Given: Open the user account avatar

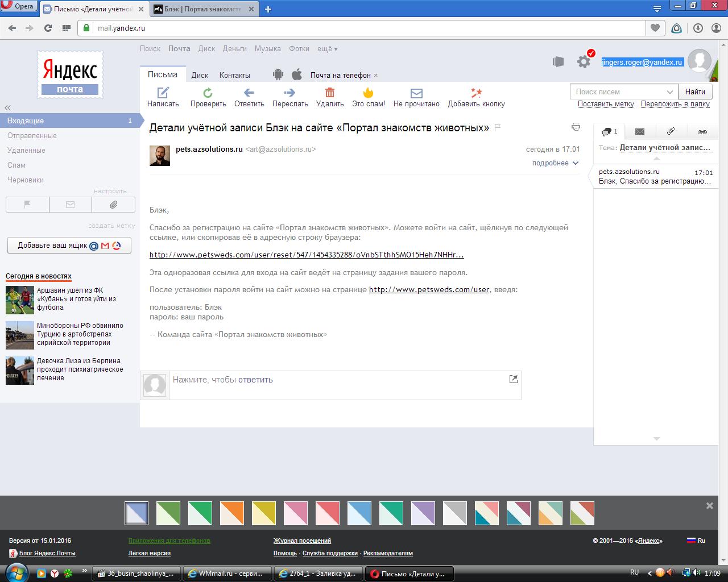Looking at the screenshot, I should point(699,61).
